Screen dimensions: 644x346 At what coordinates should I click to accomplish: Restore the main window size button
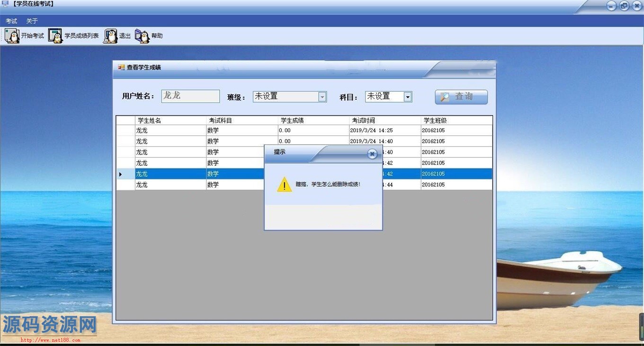pyautogui.click(x=624, y=6)
